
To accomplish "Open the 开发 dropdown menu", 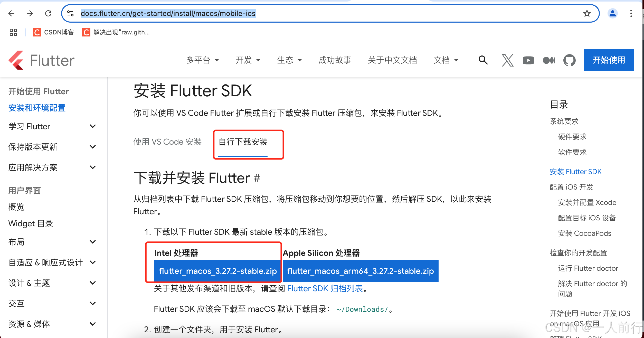I will (x=248, y=60).
